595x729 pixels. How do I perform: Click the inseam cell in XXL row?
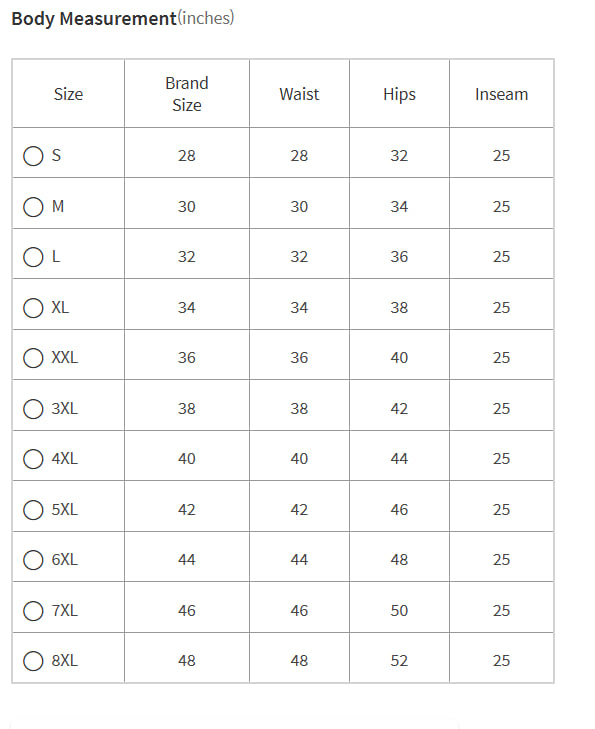pos(502,355)
